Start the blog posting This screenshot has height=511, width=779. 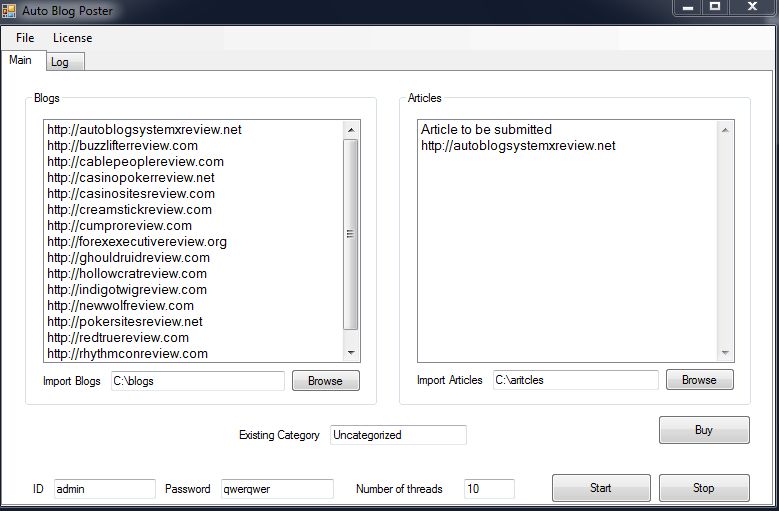pos(601,488)
